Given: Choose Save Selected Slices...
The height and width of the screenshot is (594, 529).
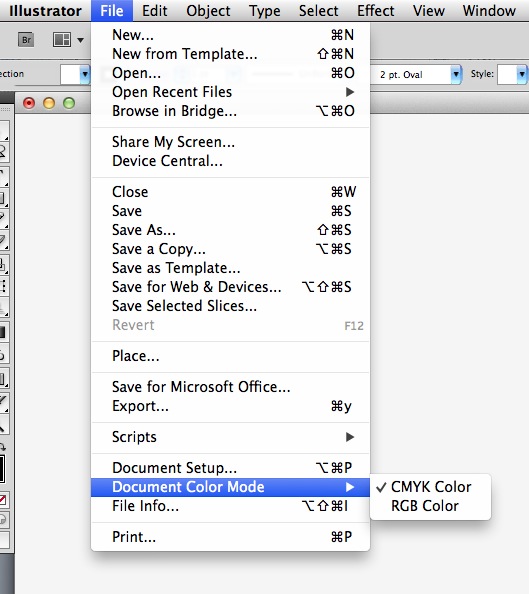Looking at the screenshot, I should pyautogui.click(x=230, y=305).
